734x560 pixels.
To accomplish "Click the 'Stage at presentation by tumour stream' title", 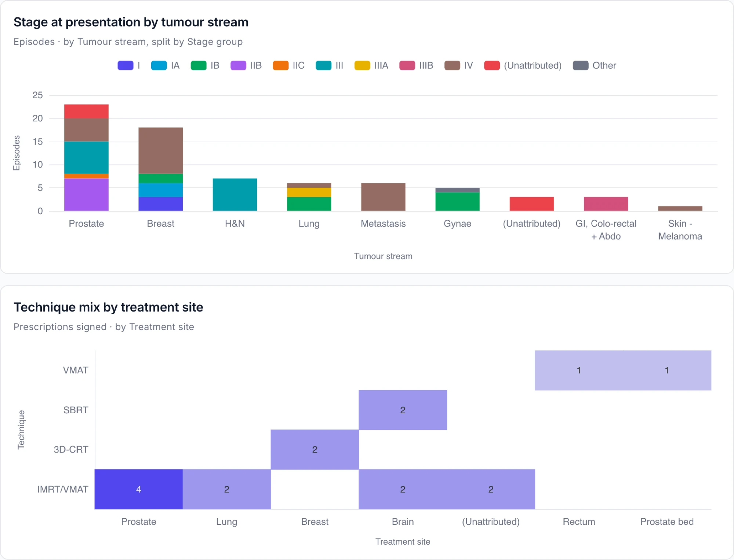I will coord(131,22).
